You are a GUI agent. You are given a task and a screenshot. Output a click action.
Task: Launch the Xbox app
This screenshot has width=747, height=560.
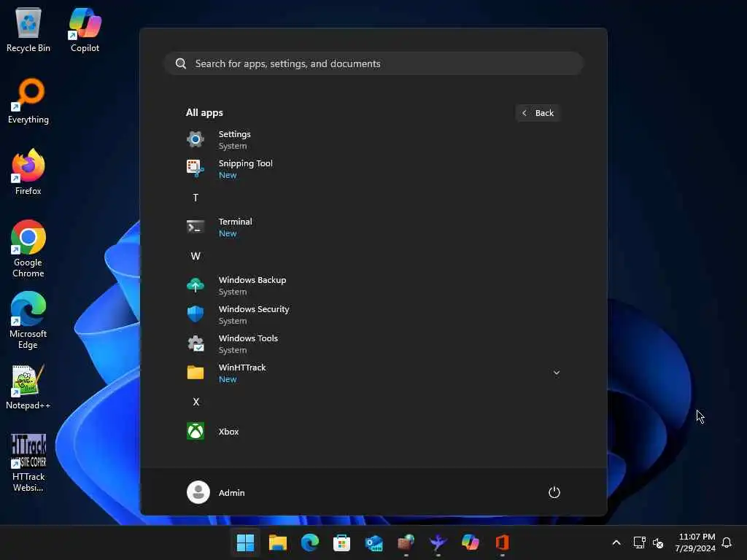pyautogui.click(x=373, y=432)
